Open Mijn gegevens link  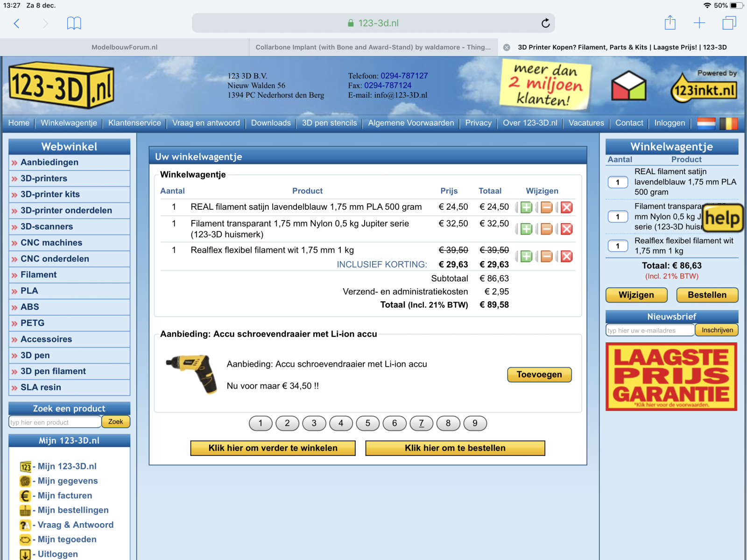tap(68, 481)
